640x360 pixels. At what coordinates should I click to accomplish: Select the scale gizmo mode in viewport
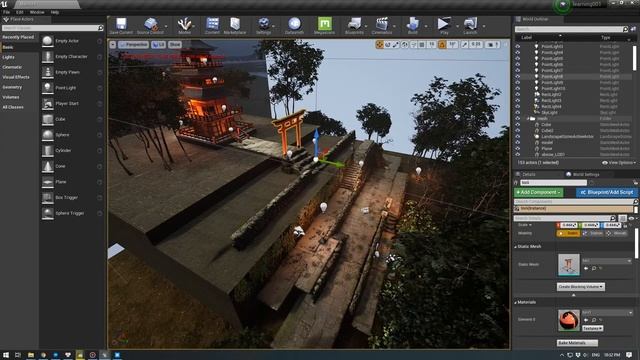point(396,44)
